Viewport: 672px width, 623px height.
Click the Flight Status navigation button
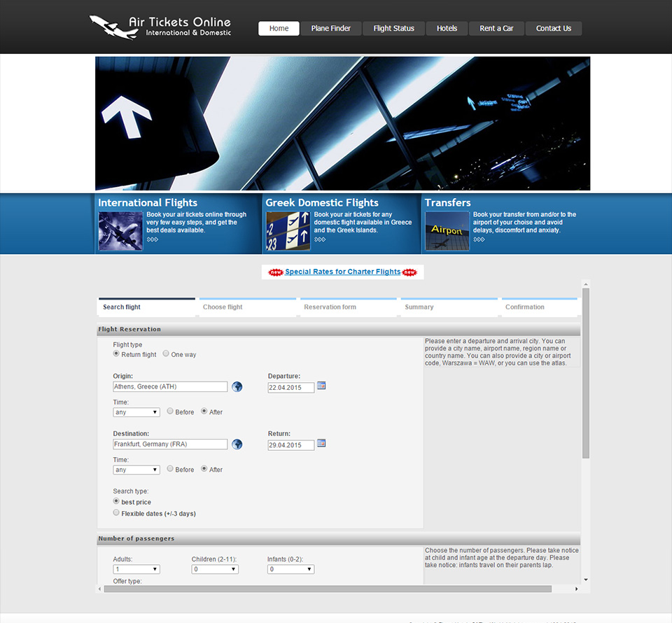(393, 28)
